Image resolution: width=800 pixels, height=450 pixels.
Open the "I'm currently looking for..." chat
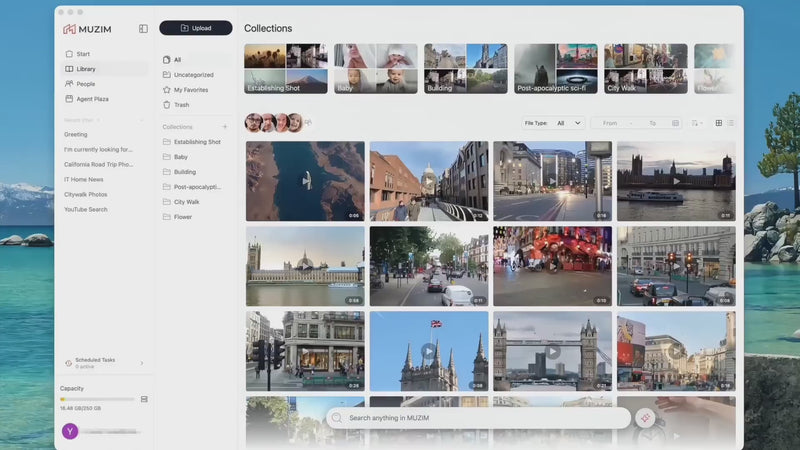[98, 149]
